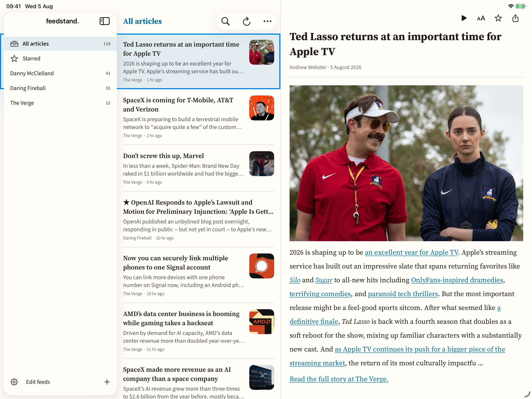Follow the terrifying comedies link
Image resolution: width=532 pixels, height=399 pixels.
320,294
